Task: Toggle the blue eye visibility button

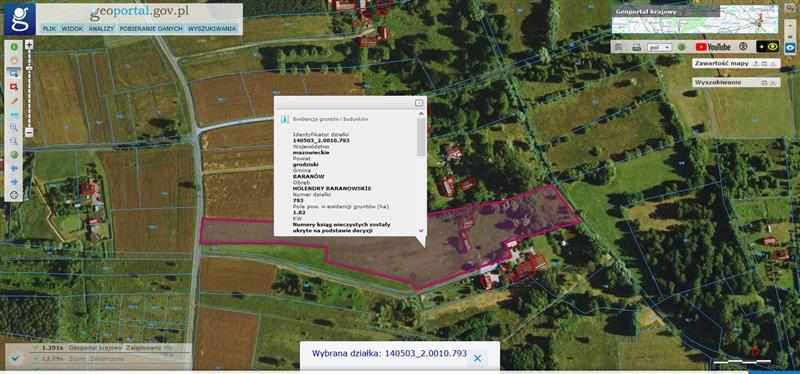Action: (x=790, y=47)
